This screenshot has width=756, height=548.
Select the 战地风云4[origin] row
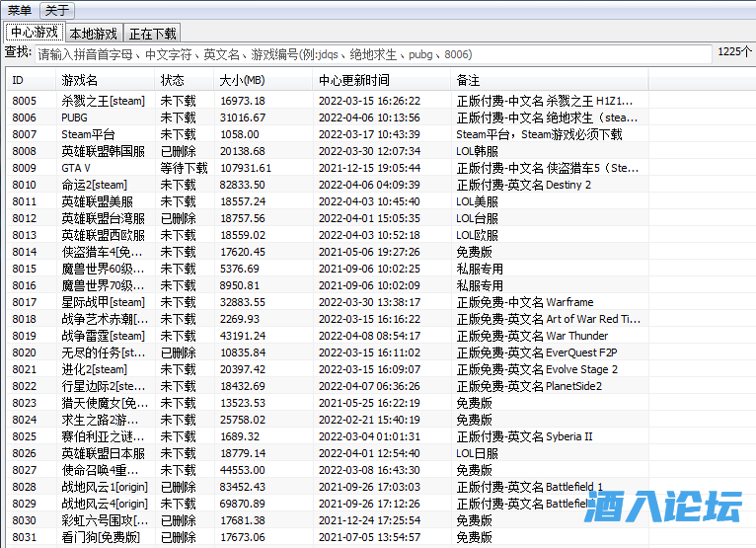328,504
